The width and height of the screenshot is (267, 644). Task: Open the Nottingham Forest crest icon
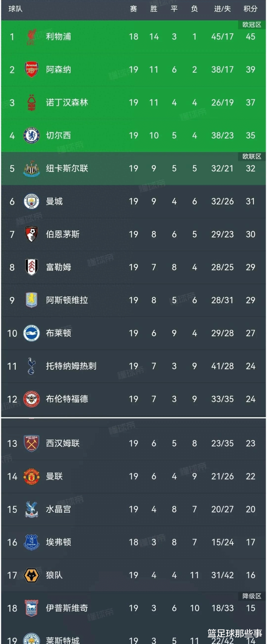click(x=32, y=103)
